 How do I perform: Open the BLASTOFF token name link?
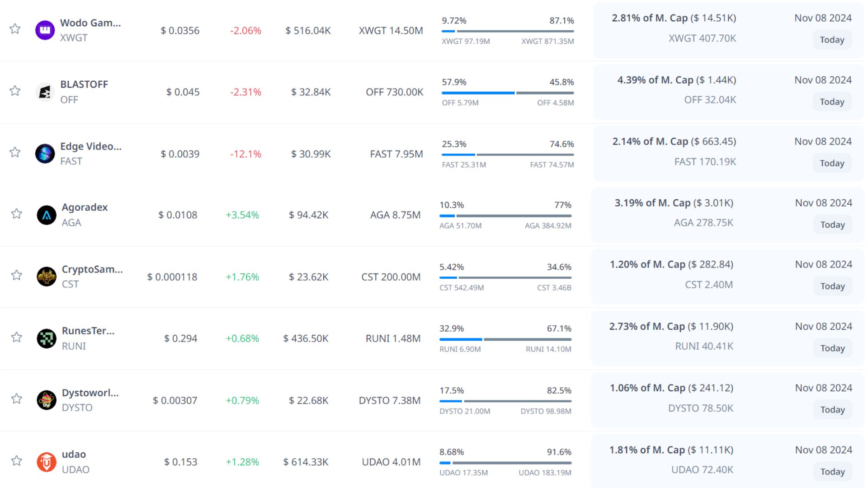click(84, 84)
